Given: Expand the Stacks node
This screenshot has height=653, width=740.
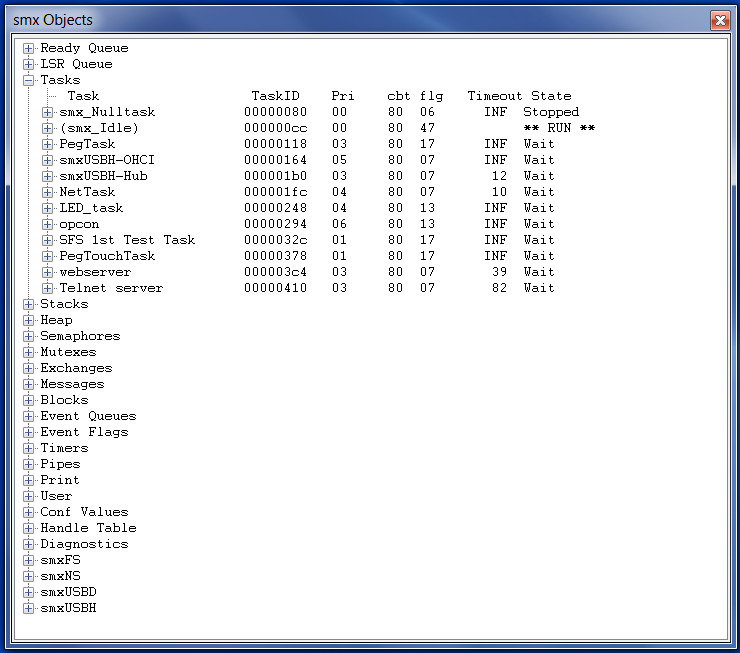Looking at the screenshot, I should 28,304.
